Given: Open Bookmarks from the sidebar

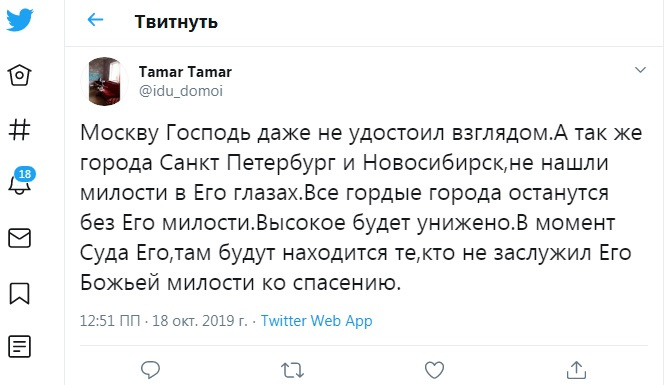Looking at the screenshot, I should [20, 293].
